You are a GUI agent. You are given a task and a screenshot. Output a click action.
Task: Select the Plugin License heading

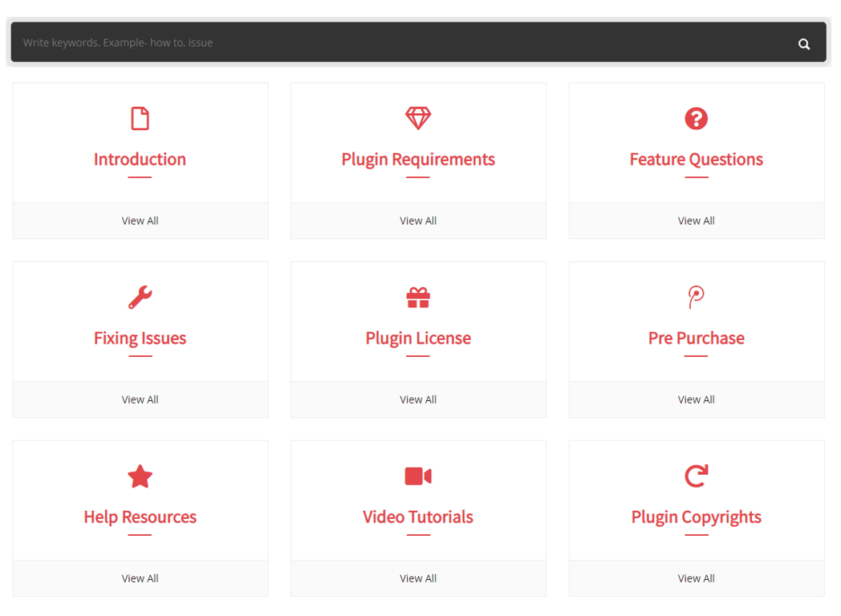coord(418,338)
